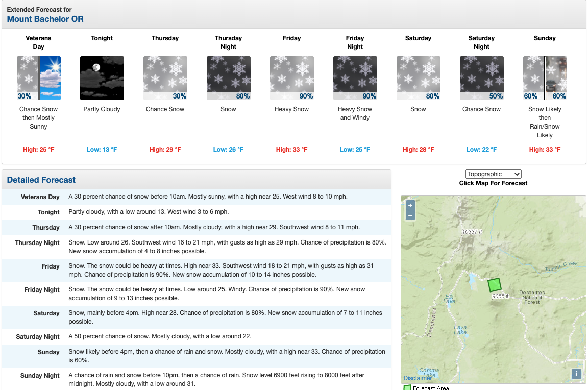Click 'Forecast Area' legend text below map
This screenshot has height=390, width=588.
click(x=430, y=388)
